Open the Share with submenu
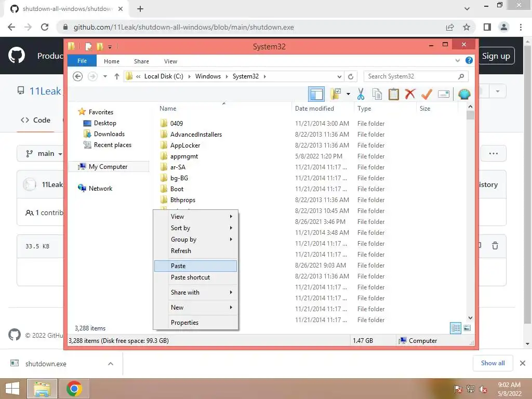 tap(195, 292)
